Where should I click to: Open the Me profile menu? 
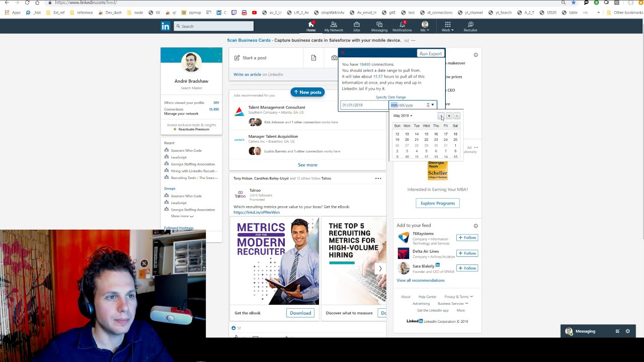(425, 26)
